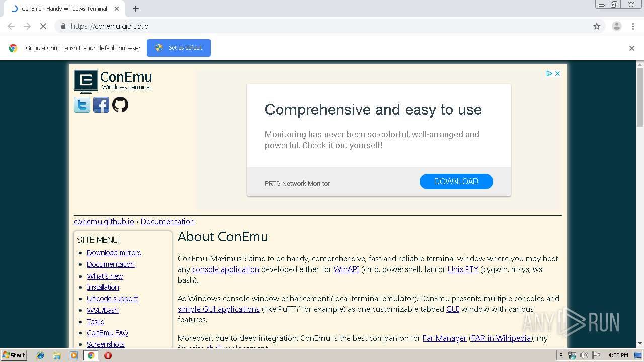Follow the Far Manager link
This screenshot has width=644, height=362.
[445, 338]
